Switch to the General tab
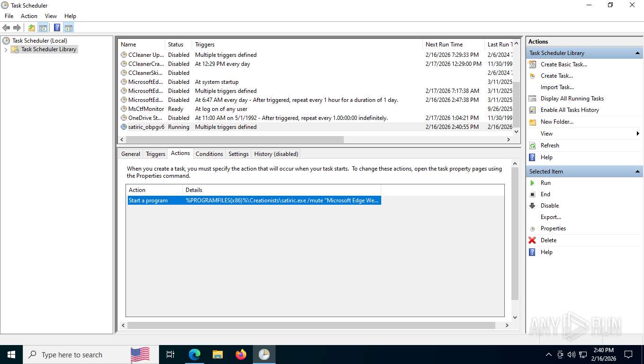 coord(130,154)
